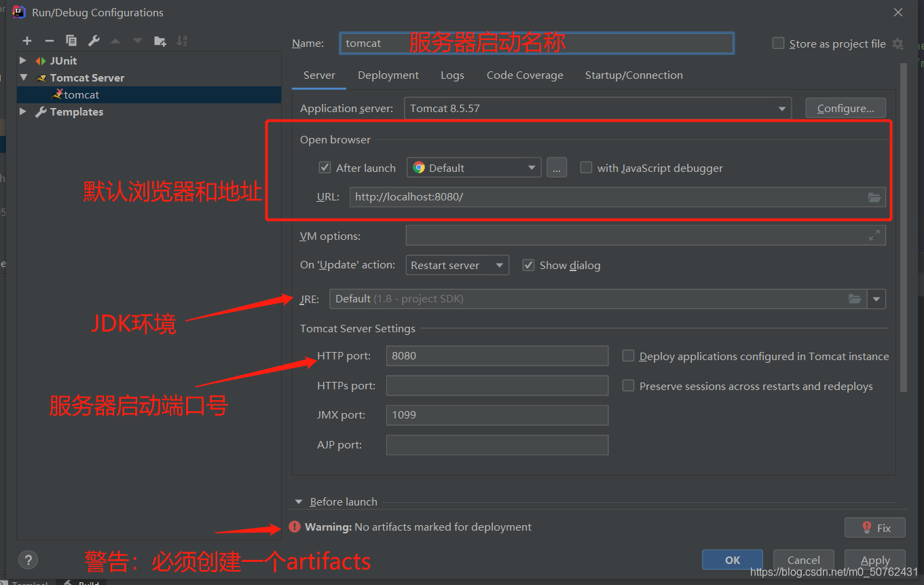Image resolution: width=924 pixels, height=585 pixels.
Task: Enable Deploy applications configured in Tomcat instance
Action: click(628, 356)
